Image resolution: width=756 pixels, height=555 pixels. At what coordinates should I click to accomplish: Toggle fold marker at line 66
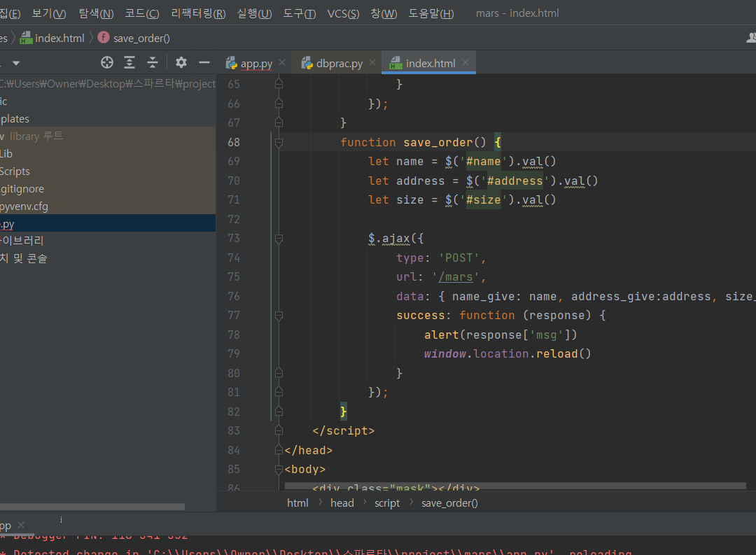click(279, 103)
